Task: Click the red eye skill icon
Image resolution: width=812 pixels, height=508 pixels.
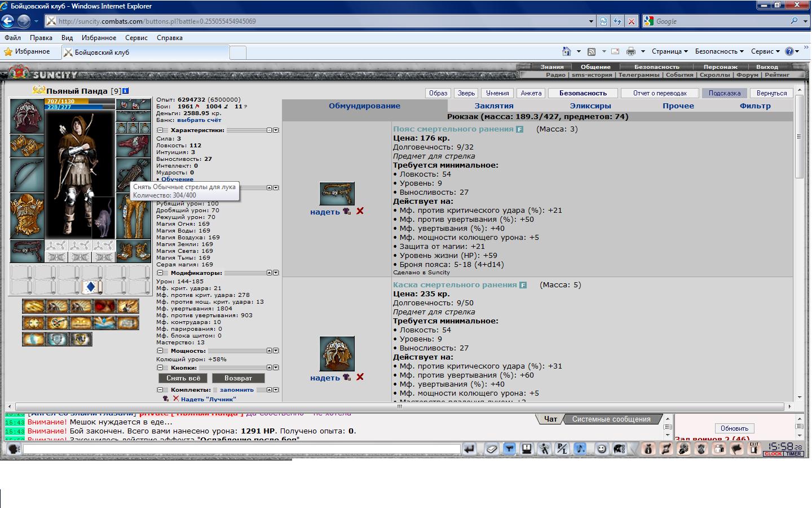Action: pos(104,306)
